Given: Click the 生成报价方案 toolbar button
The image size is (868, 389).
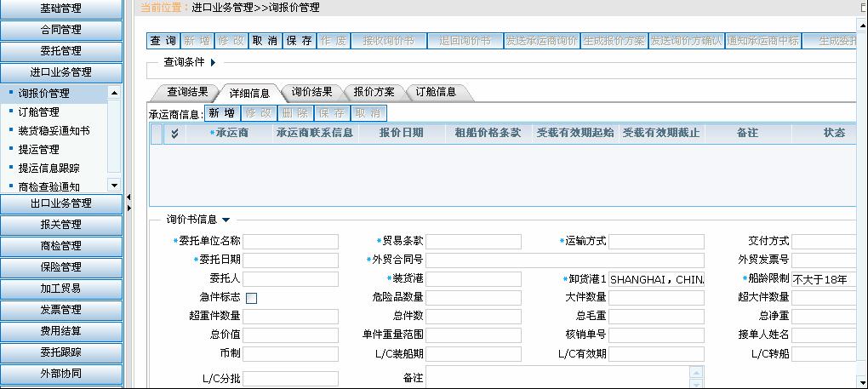Looking at the screenshot, I should [614, 41].
